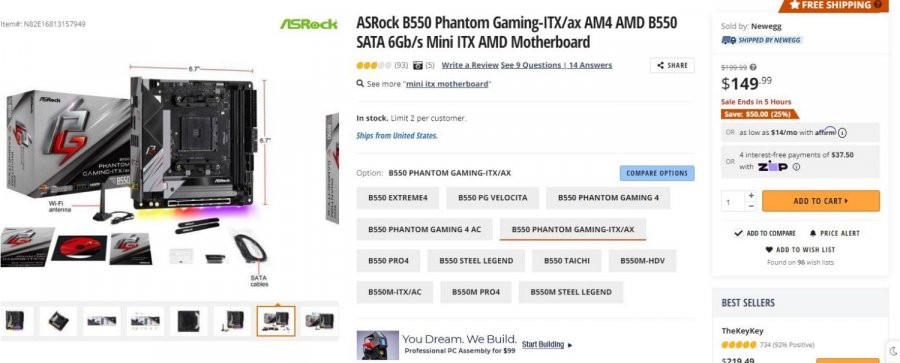The width and height of the screenshot is (900, 363).
Task: Click the info icon beside the $199.99 price
Action: [x=753, y=67]
